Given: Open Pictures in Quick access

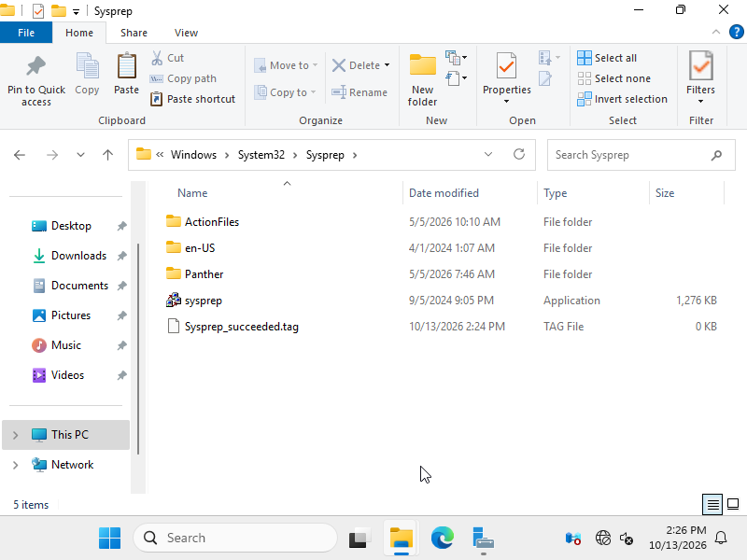Looking at the screenshot, I should pyautogui.click(x=71, y=315).
